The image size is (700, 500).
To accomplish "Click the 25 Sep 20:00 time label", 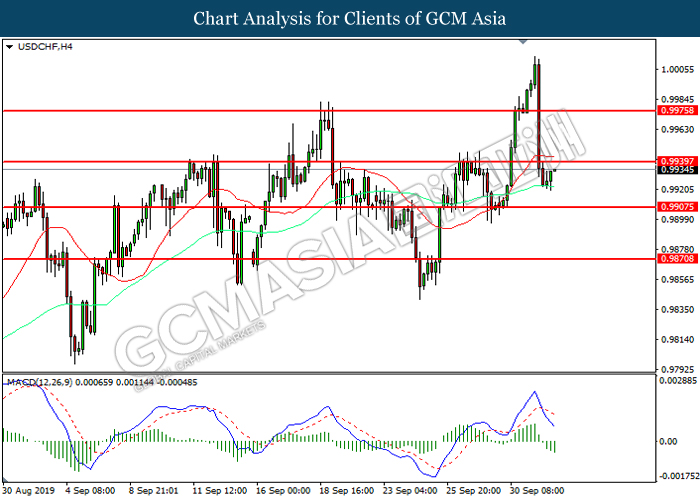I will [x=473, y=491].
